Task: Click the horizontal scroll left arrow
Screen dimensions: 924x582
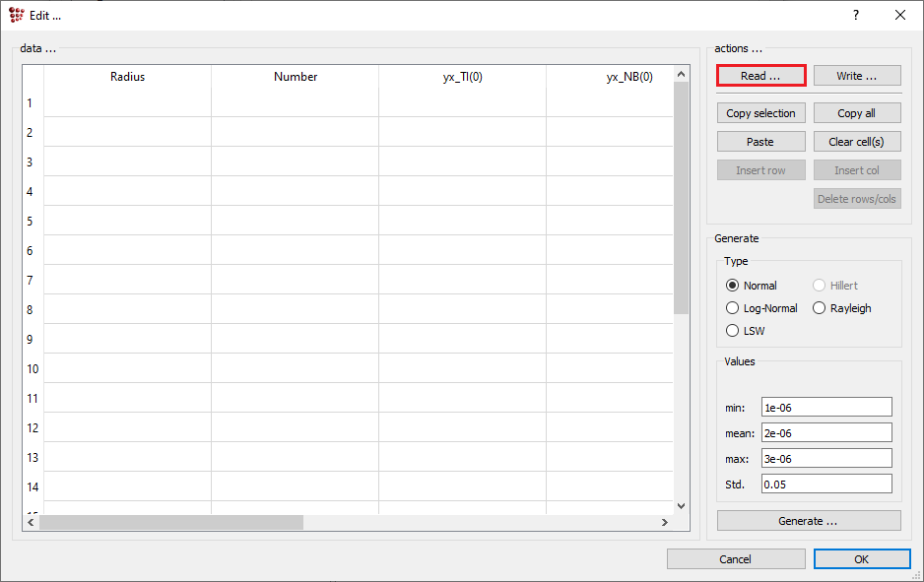Action: [31, 523]
